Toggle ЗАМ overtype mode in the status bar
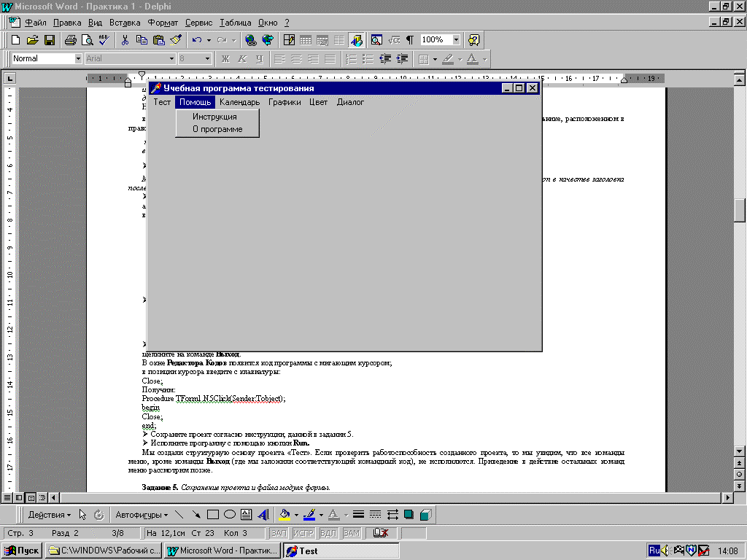 click(x=352, y=533)
